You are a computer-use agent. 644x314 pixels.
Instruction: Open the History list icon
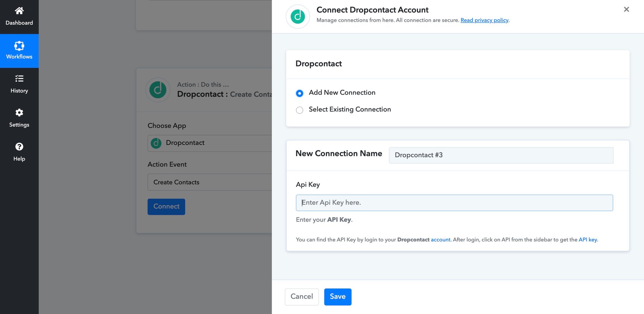tap(19, 79)
